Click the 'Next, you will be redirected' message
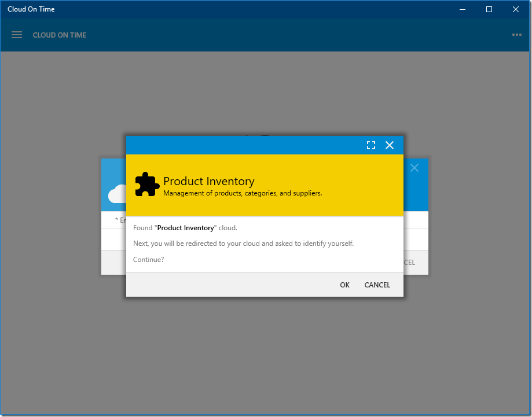This screenshot has width=532, height=417. pyautogui.click(x=243, y=243)
